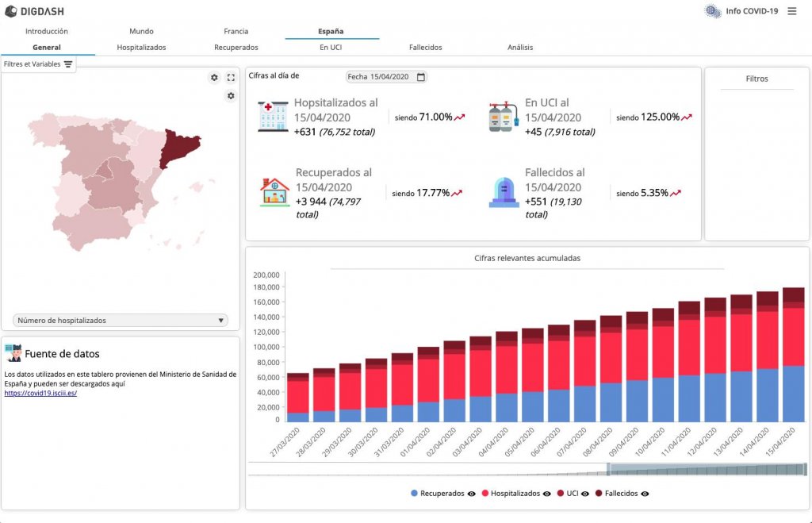Switch to the Introducción tab
Viewport: 812px width, 523px height.
(x=47, y=31)
